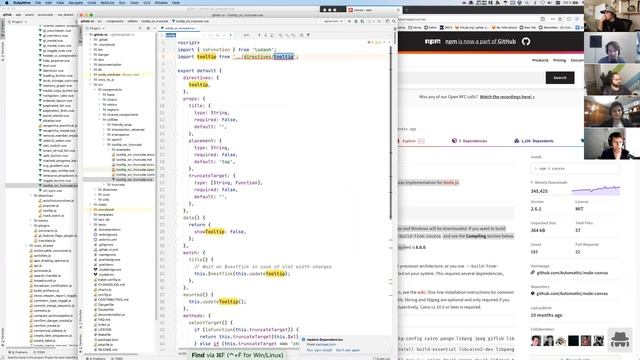Viewport: 640px width, 360px height.
Task: Click the npm package search input
Action: [471, 78]
